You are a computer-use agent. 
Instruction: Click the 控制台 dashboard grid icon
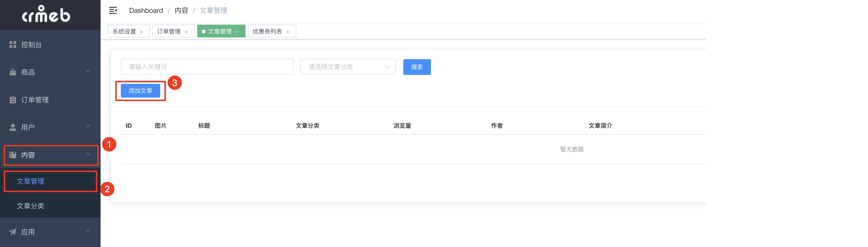pos(13,44)
